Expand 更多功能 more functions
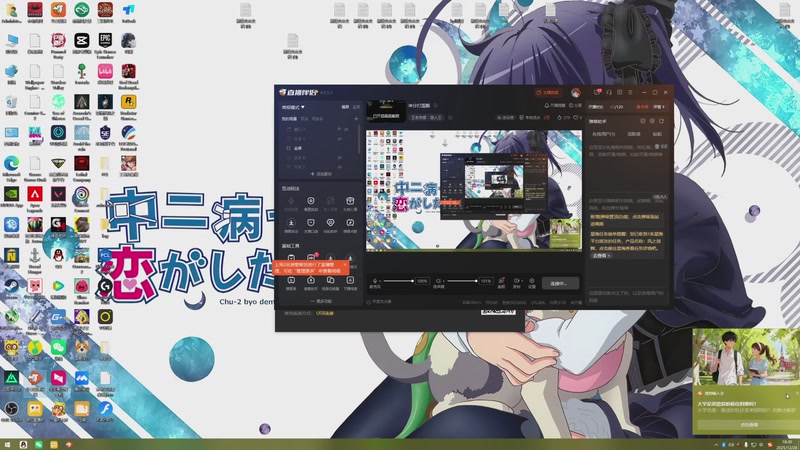The width and height of the screenshot is (800, 450). (321, 301)
